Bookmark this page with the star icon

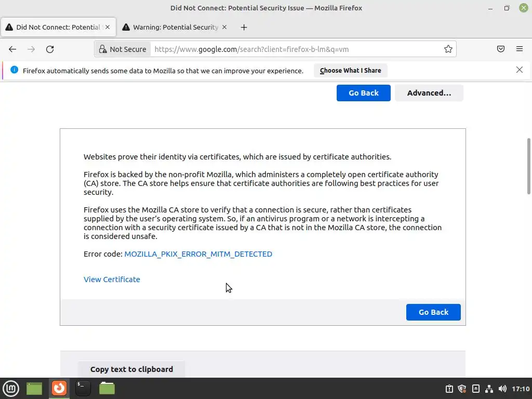(448, 49)
